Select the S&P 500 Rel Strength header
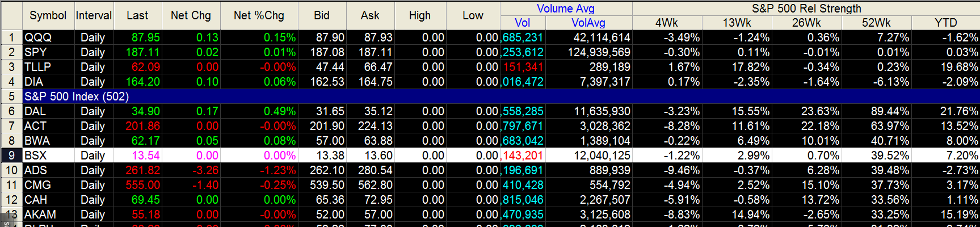 806,9
